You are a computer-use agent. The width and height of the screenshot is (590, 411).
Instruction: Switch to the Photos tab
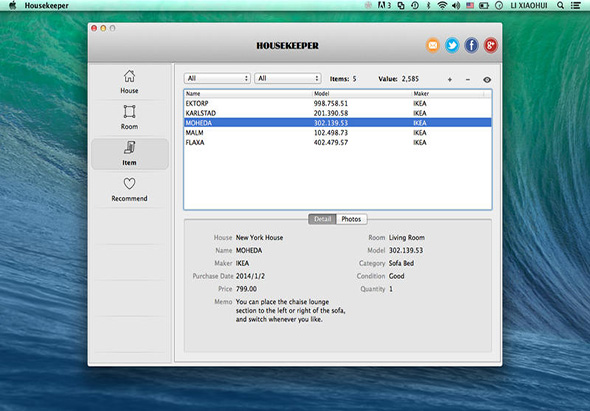[351, 219]
